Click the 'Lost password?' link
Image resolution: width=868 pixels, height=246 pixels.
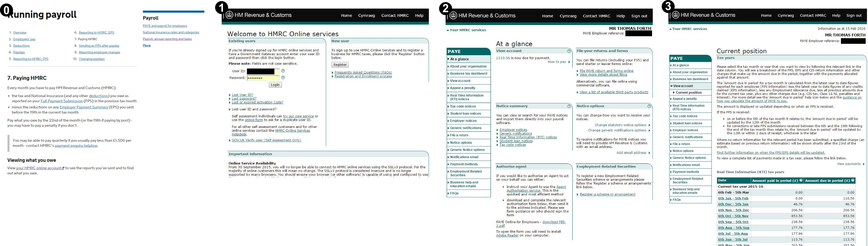point(244,99)
